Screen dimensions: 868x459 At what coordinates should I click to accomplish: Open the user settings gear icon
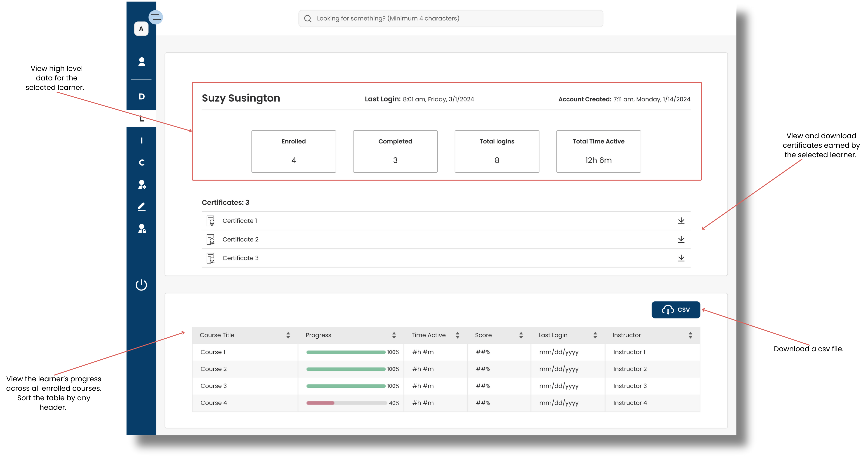[x=142, y=185]
